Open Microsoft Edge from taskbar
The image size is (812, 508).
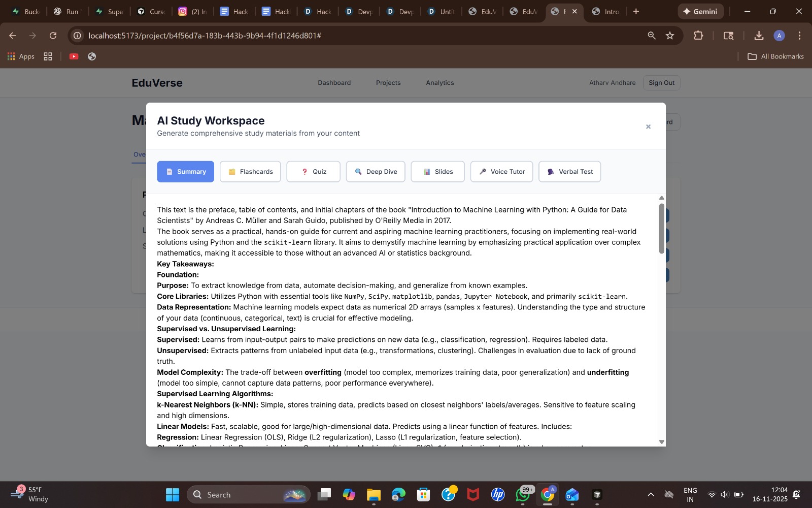[x=398, y=495]
